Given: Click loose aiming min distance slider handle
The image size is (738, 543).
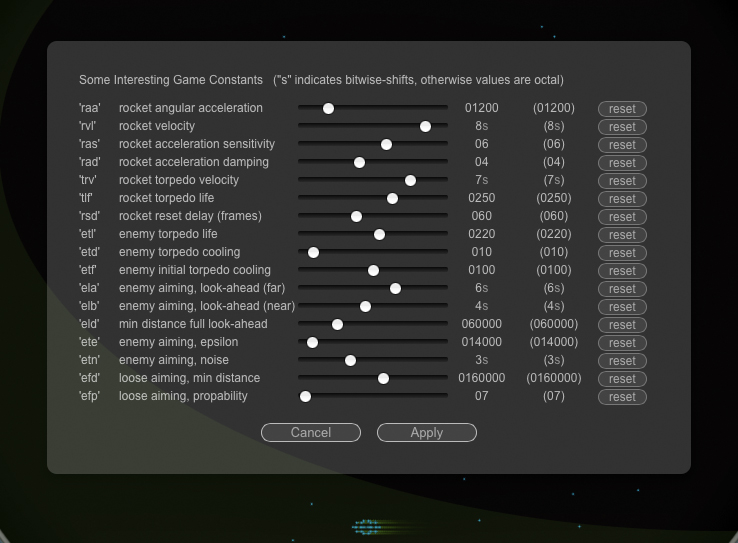Looking at the screenshot, I should click(384, 379).
